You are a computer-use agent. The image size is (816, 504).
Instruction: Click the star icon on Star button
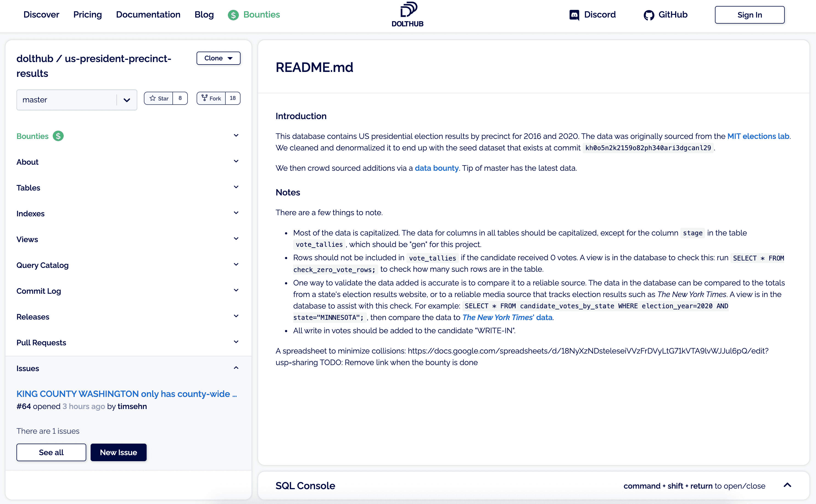click(x=153, y=98)
